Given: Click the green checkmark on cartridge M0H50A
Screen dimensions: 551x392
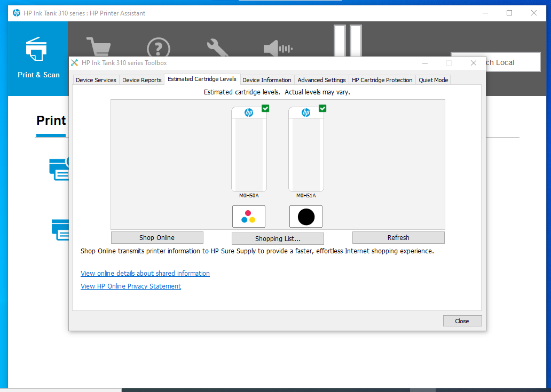Looking at the screenshot, I should pyautogui.click(x=265, y=108).
